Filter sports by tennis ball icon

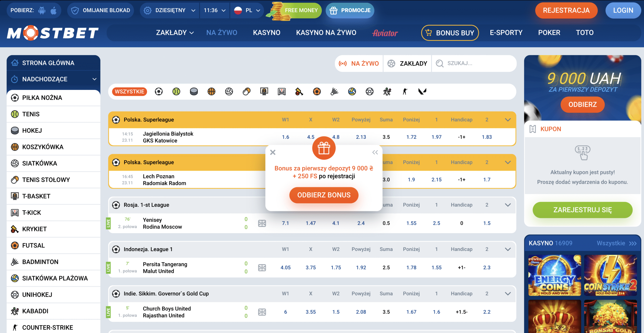(x=176, y=91)
